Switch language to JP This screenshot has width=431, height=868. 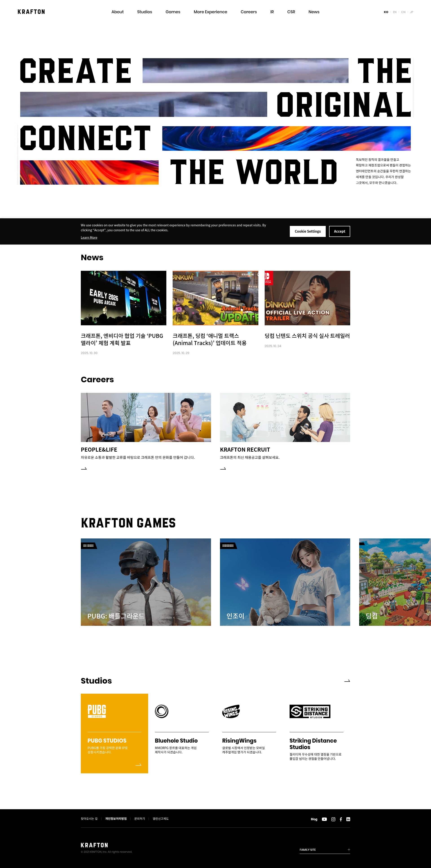coord(411,12)
